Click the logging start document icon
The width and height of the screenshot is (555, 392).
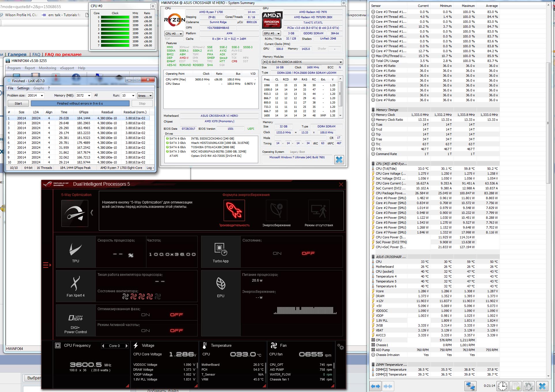[516, 386]
